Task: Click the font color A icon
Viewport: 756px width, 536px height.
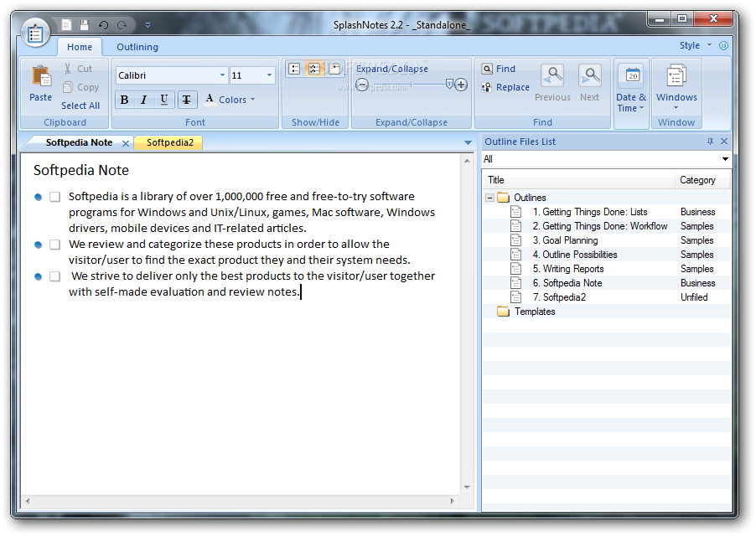Action: (x=210, y=99)
